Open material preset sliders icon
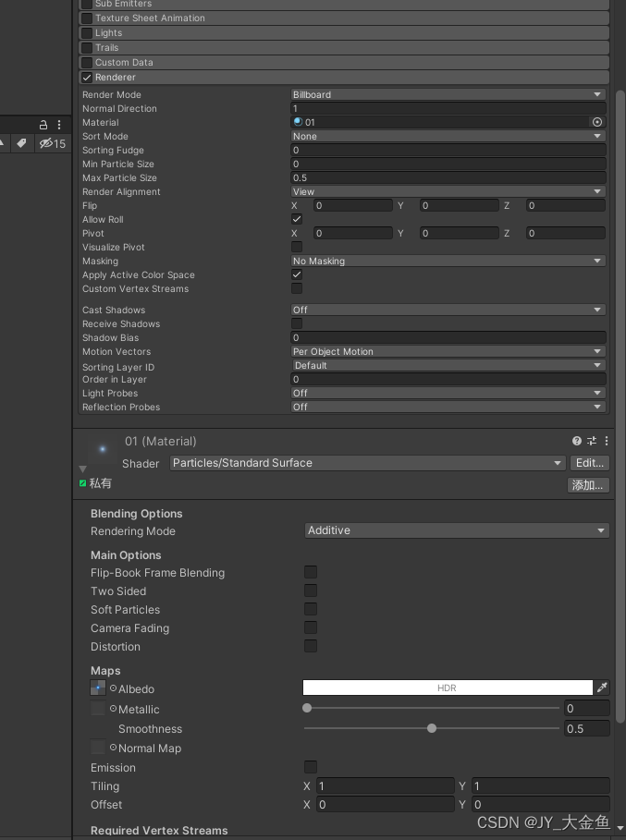The image size is (626, 840). point(592,441)
